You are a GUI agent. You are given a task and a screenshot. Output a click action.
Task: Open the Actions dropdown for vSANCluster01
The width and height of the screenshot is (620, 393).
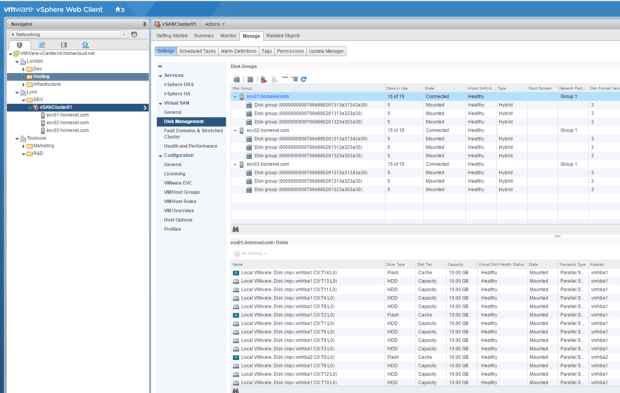[x=215, y=24]
